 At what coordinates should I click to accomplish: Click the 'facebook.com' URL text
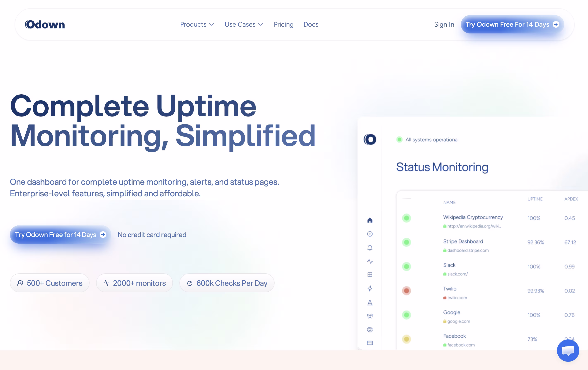pos(461,345)
